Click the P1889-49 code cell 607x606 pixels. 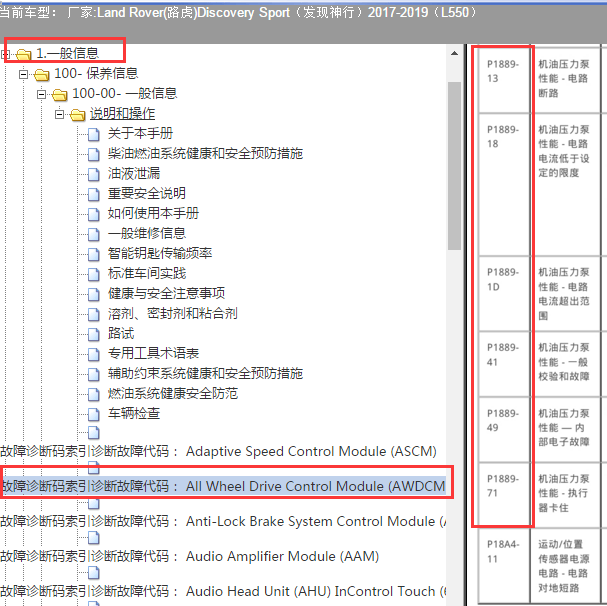click(504, 429)
